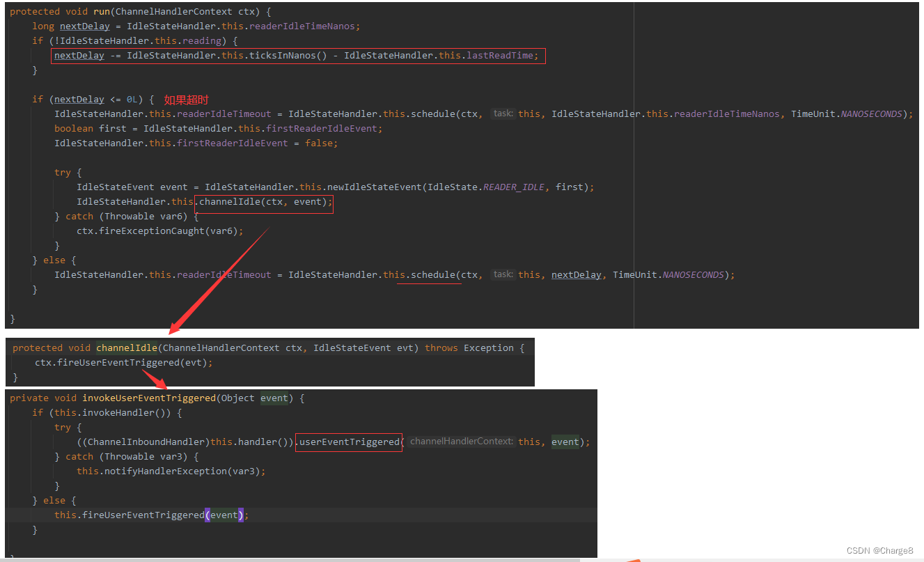Click the 'userEventTriggered' method call
The image size is (924, 562).
(350, 442)
